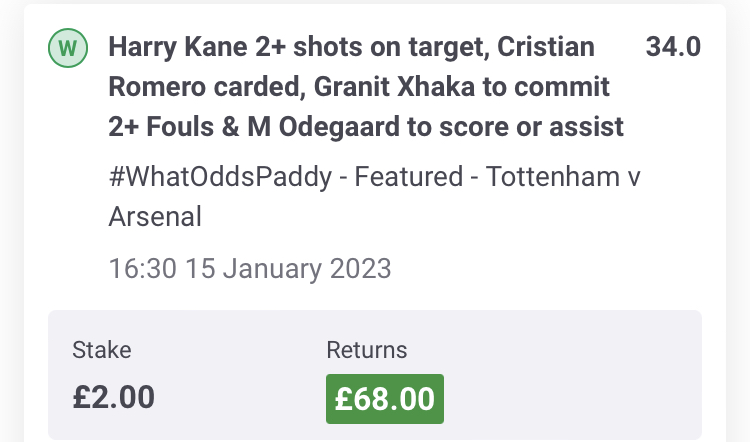Select the Stake label
Viewport: 750px width, 442px height.
[x=101, y=350]
